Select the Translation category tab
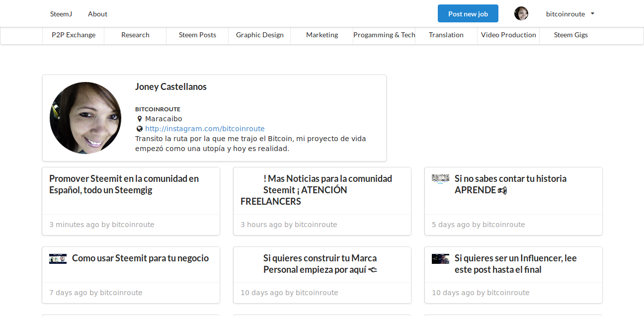Image resolution: width=644 pixels, height=316 pixels. 446,35
